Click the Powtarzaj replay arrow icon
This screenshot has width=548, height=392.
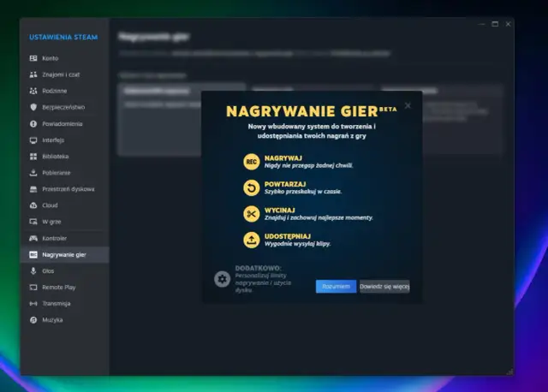tap(251, 188)
